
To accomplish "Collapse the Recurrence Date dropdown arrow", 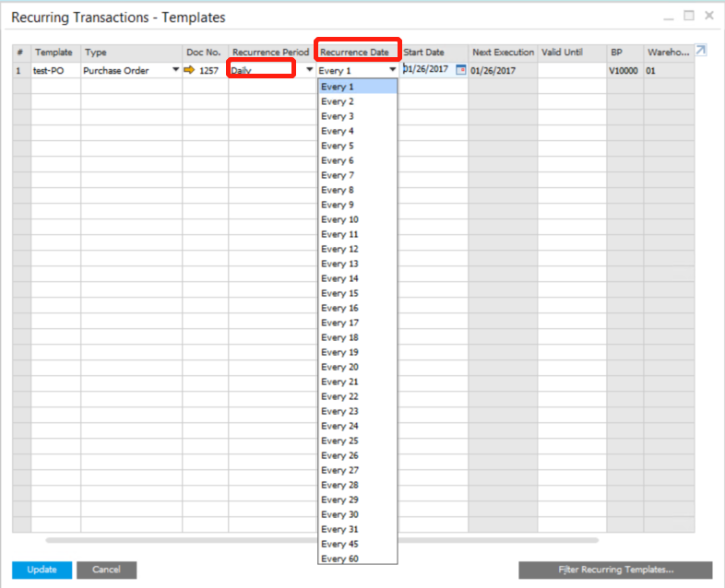I will [x=392, y=70].
